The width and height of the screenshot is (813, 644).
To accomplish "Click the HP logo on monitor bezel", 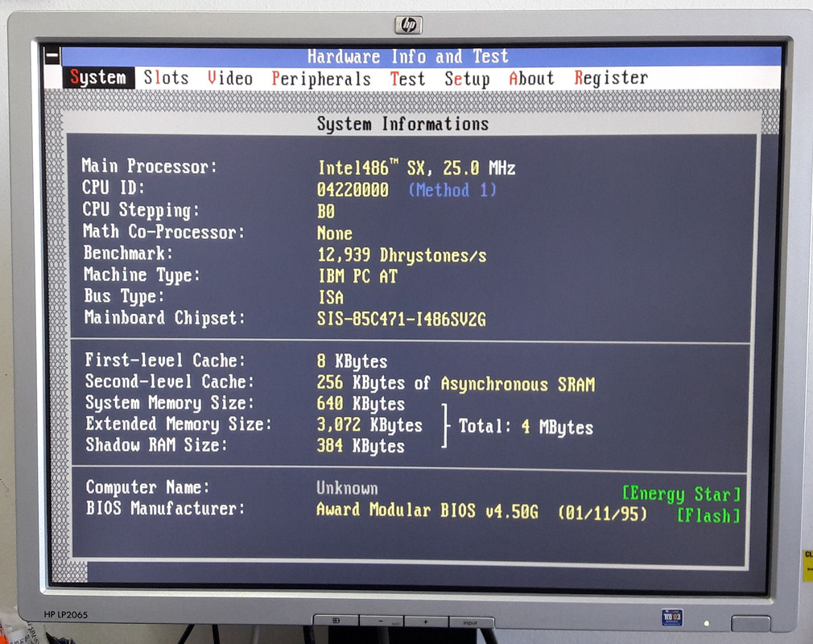I will [408, 25].
